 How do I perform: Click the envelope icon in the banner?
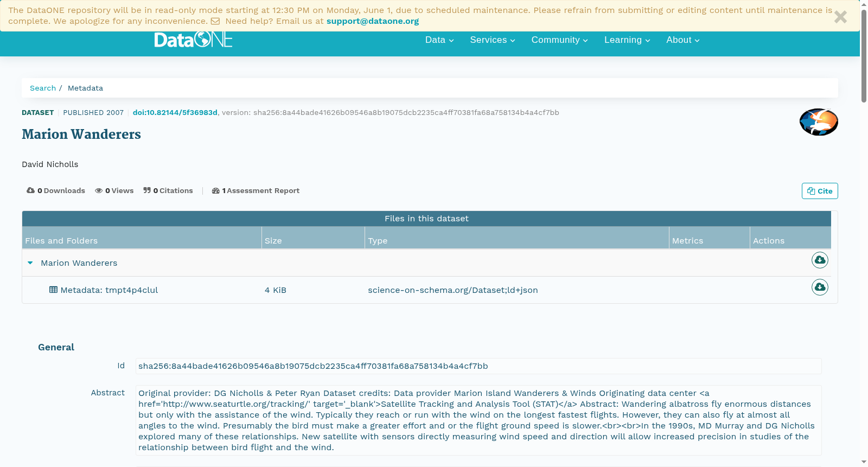click(x=215, y=21)
